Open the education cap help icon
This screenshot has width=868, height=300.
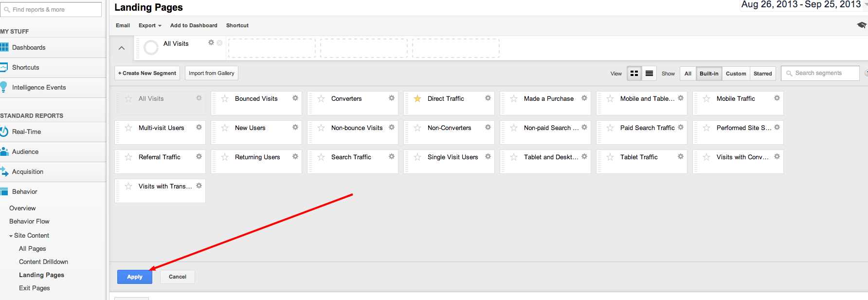click(861, 25)
